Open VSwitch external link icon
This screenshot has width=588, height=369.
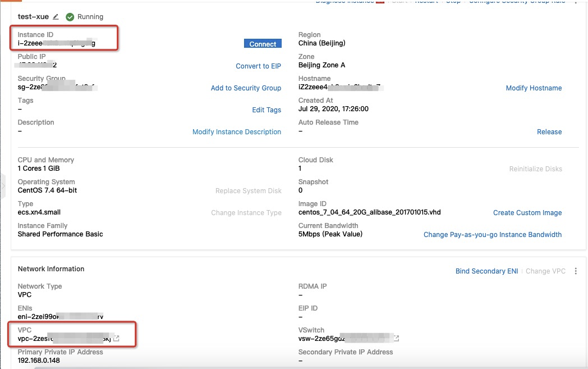coord(396,339)
